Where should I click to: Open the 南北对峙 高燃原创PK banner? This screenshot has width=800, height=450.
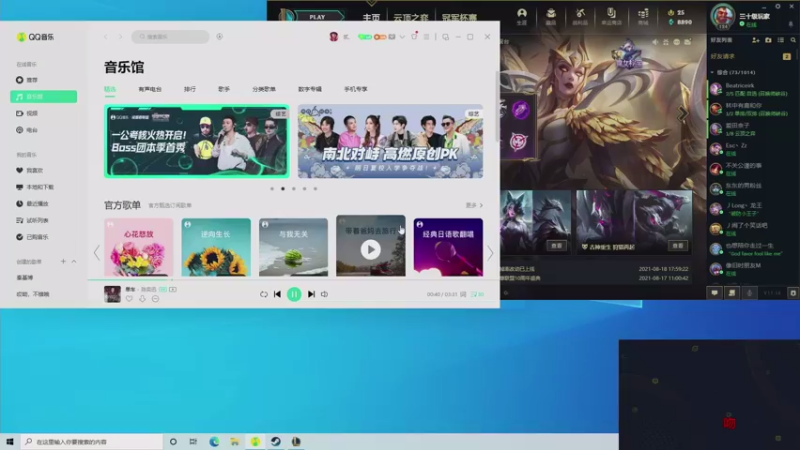[x=390, y=141]
